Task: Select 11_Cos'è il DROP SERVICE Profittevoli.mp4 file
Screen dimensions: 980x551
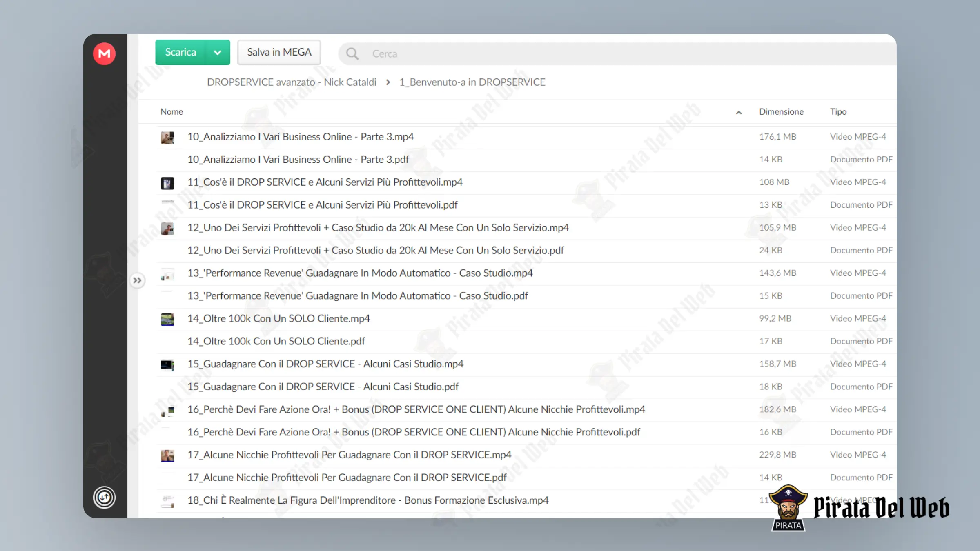Action: point(325,182)
